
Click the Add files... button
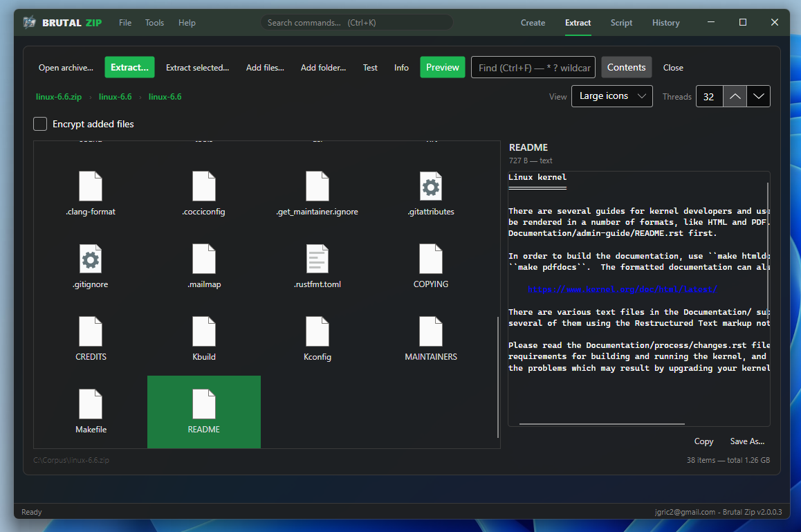[x=265, y=68]
